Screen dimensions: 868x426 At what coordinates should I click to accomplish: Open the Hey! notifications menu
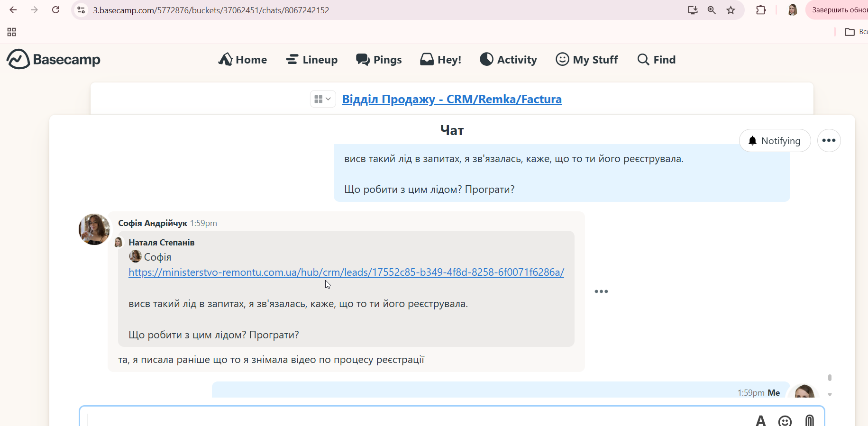441,60
